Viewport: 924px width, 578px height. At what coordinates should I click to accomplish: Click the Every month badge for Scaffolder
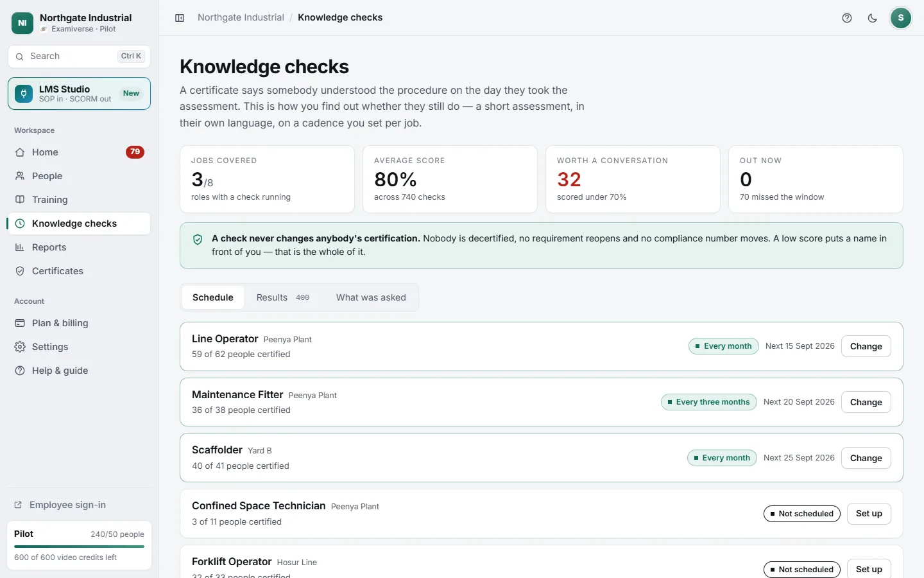[x=723, y=458]
